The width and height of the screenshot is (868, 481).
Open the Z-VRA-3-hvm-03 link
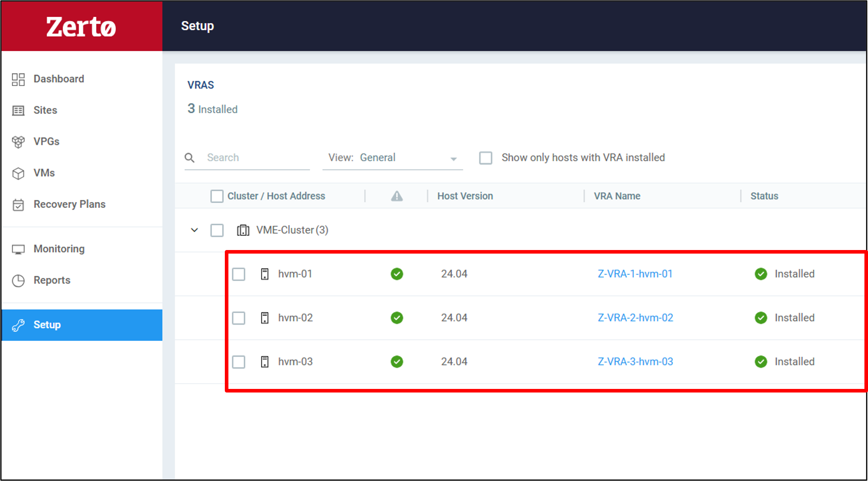[635, 362]
